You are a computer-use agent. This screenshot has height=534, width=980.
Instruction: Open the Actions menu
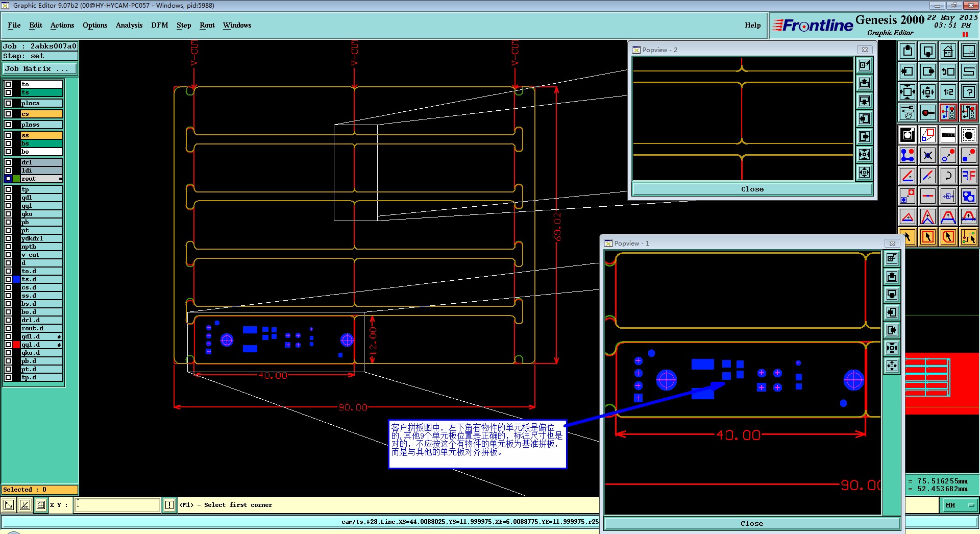click(62, 25)
